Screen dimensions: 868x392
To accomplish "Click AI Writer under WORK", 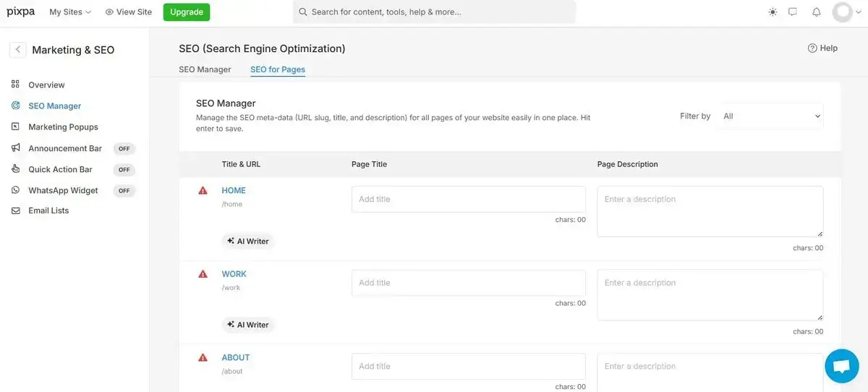I will pyautogui.click(x=248, y=325).
